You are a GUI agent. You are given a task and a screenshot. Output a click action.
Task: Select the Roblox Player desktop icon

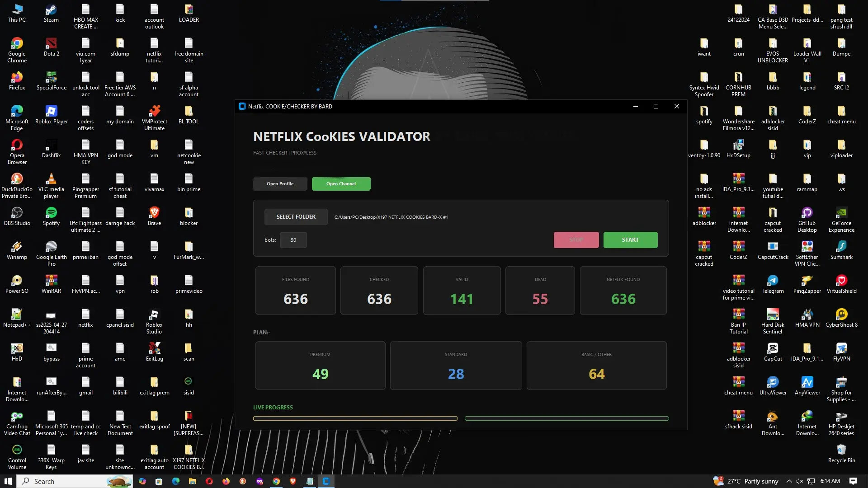(x=51, y=115)
